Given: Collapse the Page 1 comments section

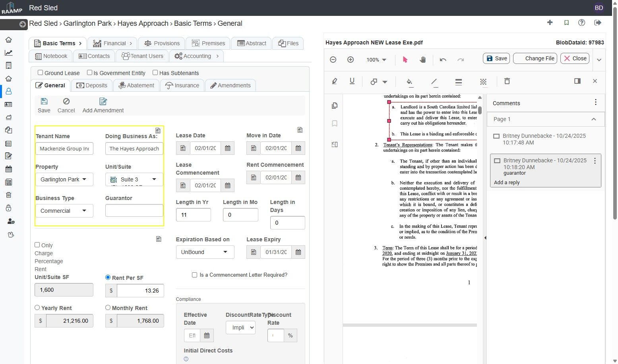Looking at the screenshot, I should click(593, 119).
